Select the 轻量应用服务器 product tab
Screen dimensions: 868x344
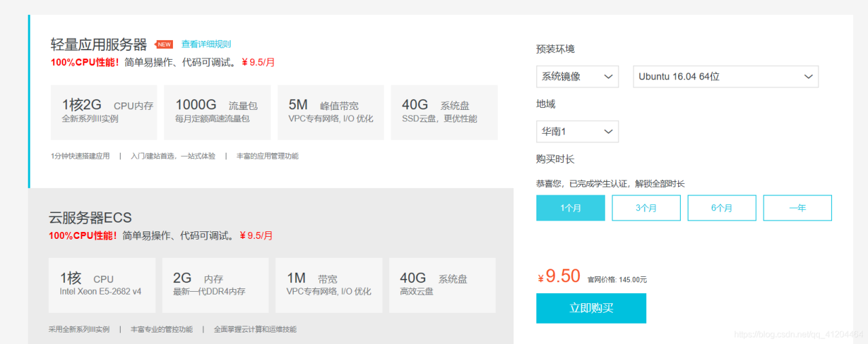pyautogui.click(x=99, y=45)
